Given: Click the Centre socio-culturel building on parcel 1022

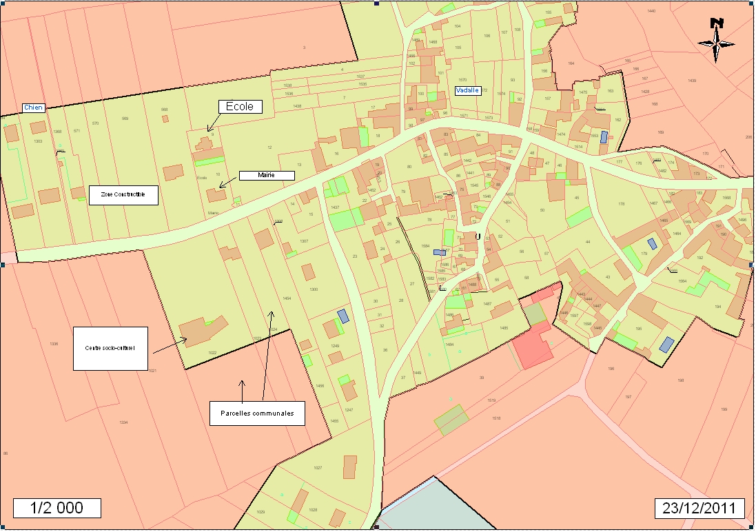Looking at the screenshot, I should pos(202,331).
